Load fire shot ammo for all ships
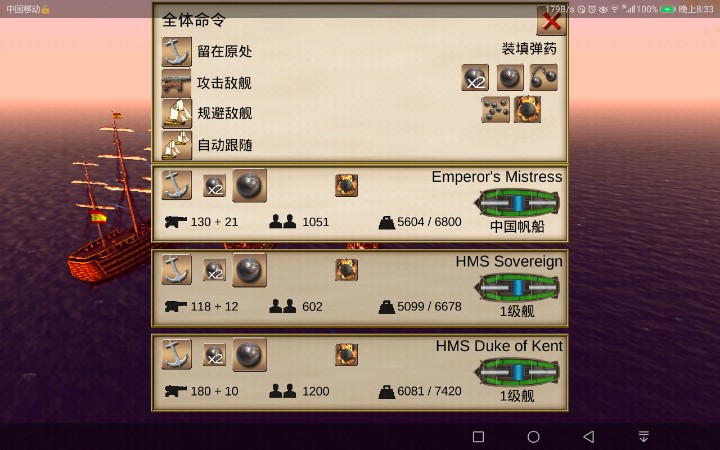Viewport: 720px width, 450px height. tap(527, 109)
